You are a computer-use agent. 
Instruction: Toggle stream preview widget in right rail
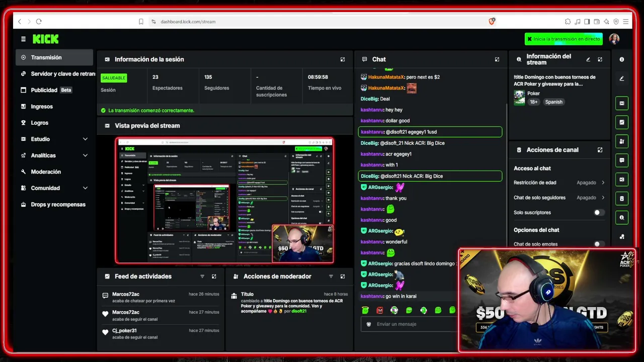click(622, 103)
